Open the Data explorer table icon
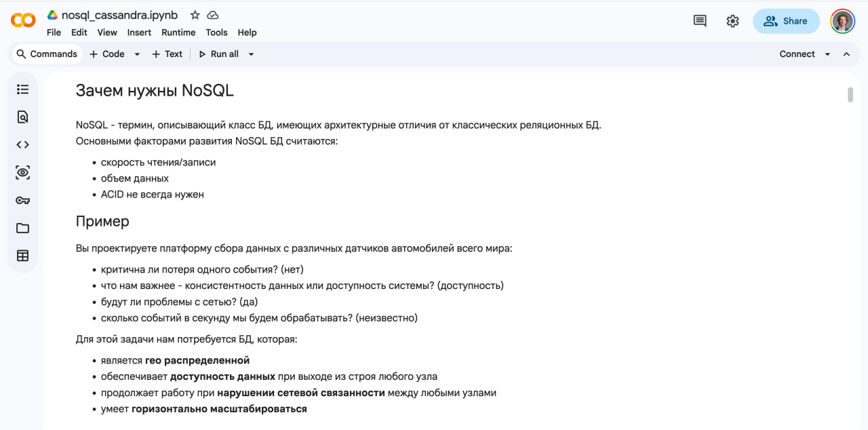 click(x=22, y=256)
